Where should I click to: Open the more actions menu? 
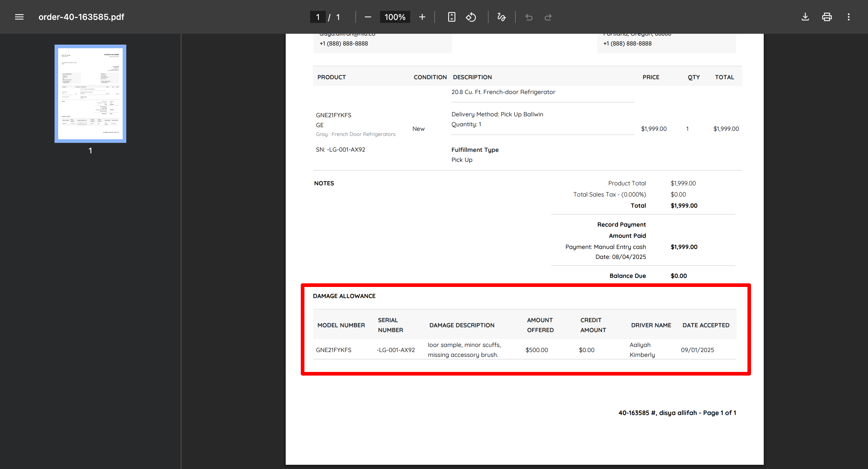click(x=848, y=17)
